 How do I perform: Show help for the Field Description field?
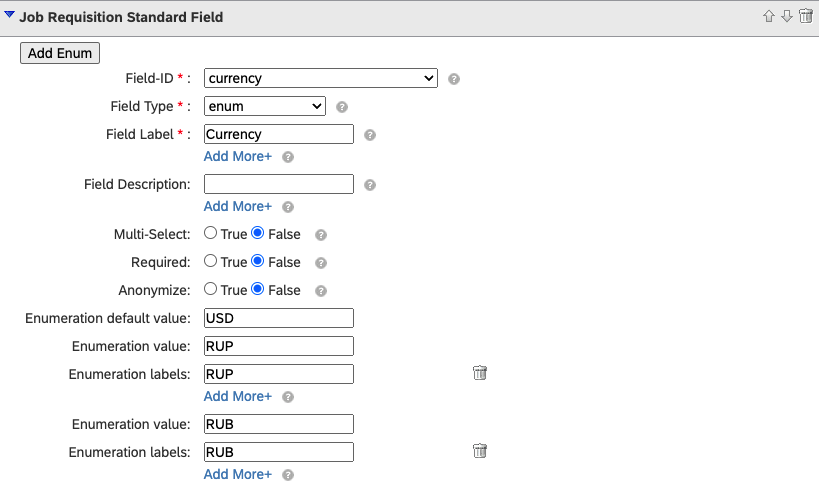tap(370, 185)
